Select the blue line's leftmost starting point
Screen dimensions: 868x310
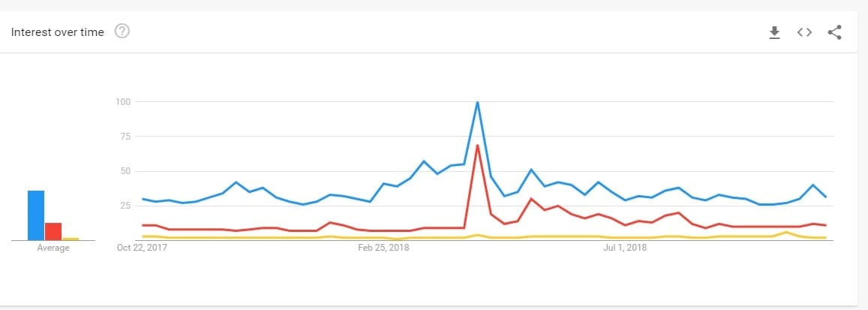(143, 199)
